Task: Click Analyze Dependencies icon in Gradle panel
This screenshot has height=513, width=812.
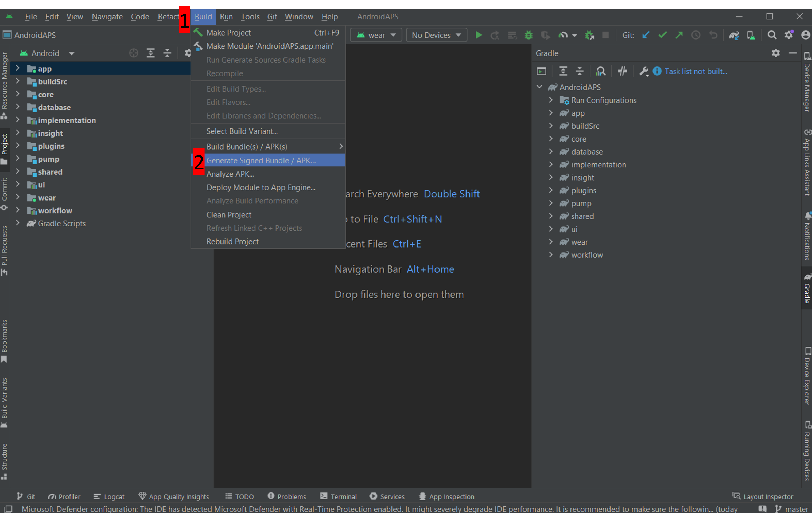Action: pos(601,72)
